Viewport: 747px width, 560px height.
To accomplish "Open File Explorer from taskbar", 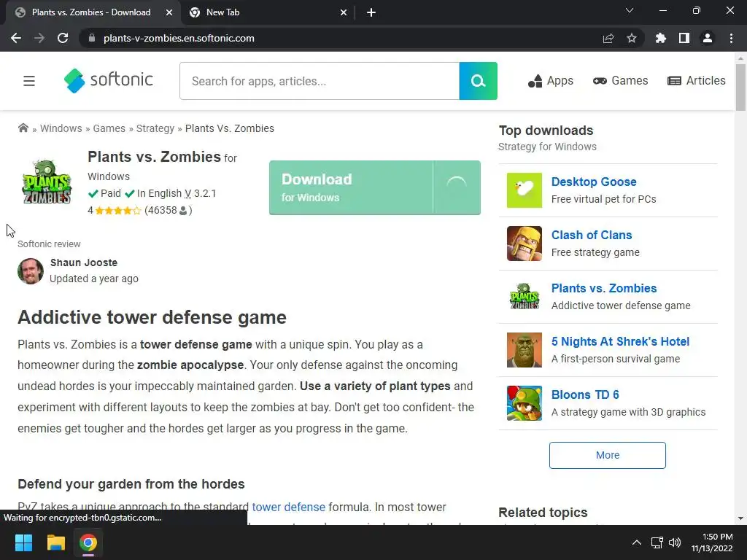I will point(55,542).
